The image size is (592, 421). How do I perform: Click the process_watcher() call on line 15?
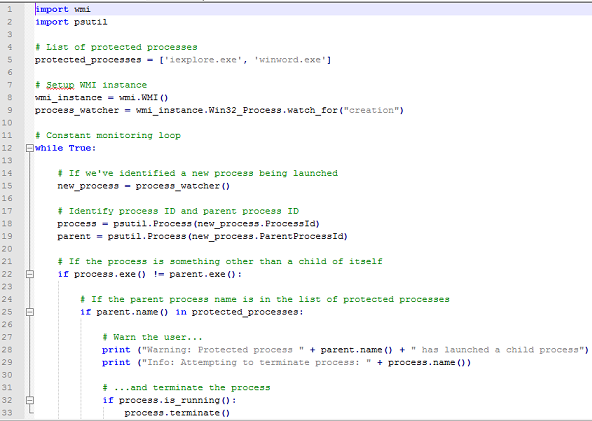[x=183, y=186]
